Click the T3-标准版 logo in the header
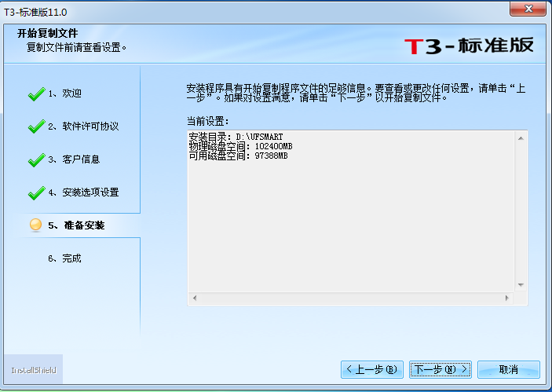Image resolution: width=552 pixels, height=392 pixels. [470, 46]
